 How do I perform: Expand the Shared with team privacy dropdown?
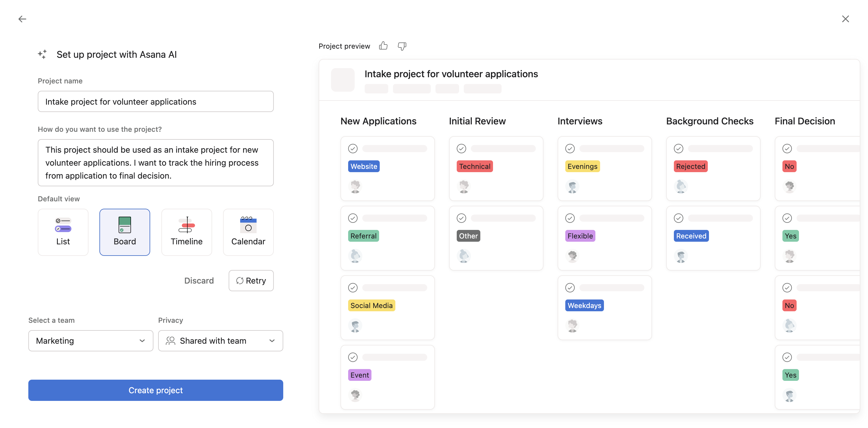(220, 341)
